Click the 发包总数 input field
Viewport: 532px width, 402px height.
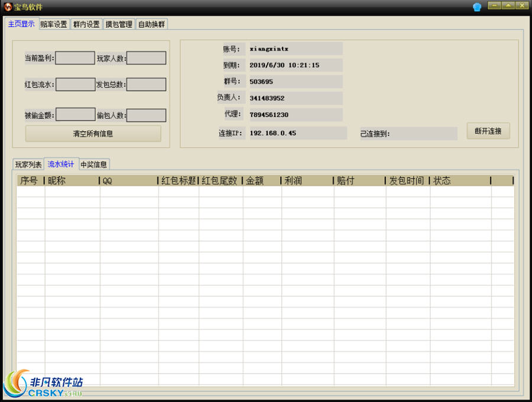146,85
